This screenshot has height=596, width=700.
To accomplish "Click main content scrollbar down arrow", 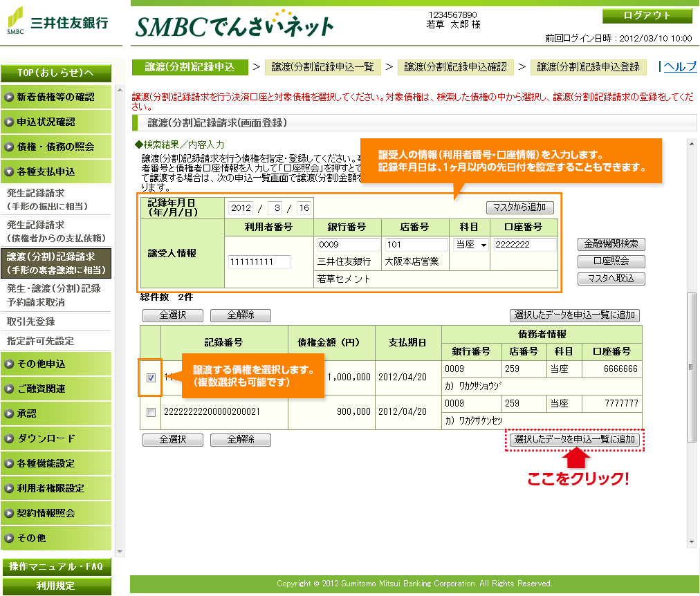I will click(692, 542).
